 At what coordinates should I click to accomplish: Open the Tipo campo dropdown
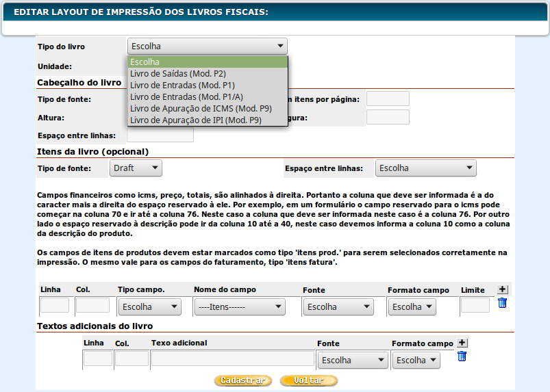click(149, 306)
